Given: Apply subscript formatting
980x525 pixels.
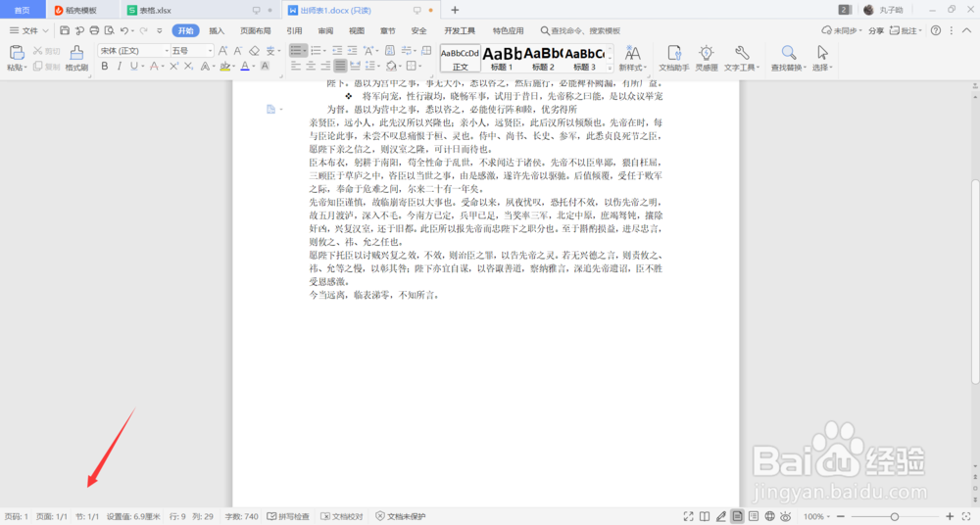Looking at the screenshot, I should [189, 67].
